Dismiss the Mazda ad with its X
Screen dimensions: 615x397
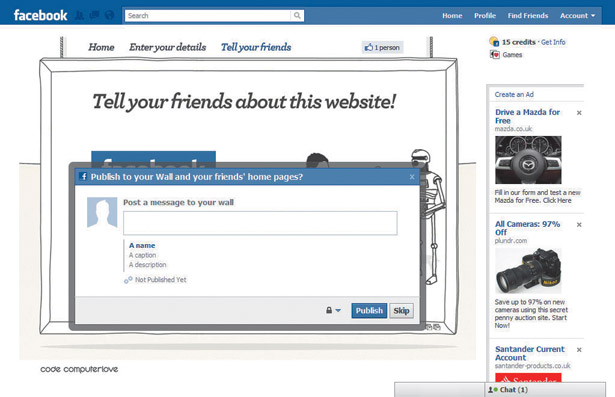pos(579,113)
